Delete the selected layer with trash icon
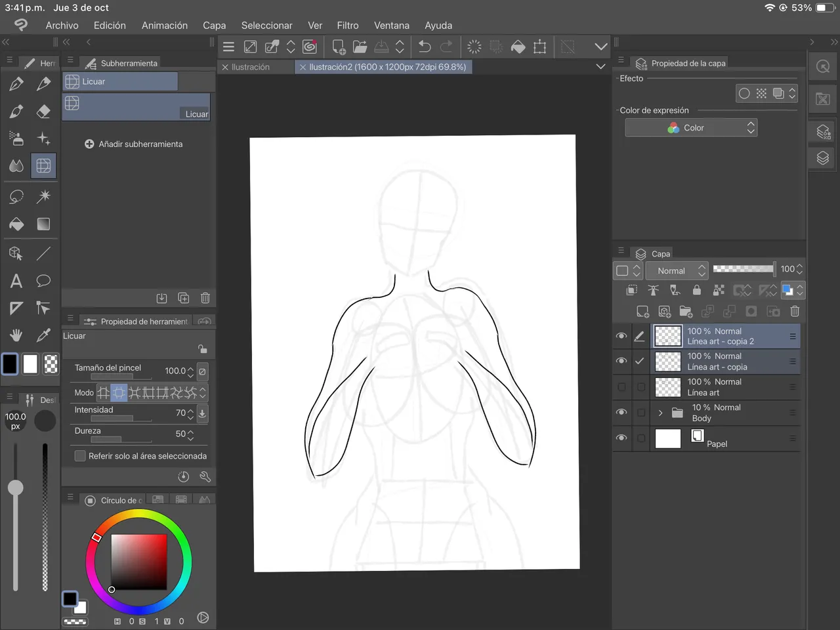 (x=795, y=311)
